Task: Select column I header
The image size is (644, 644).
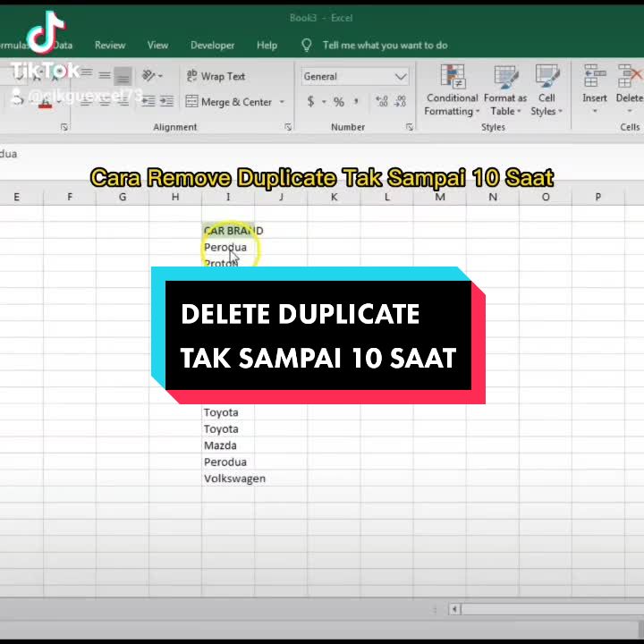Action: pyautogui.click(x=228, y=197)
